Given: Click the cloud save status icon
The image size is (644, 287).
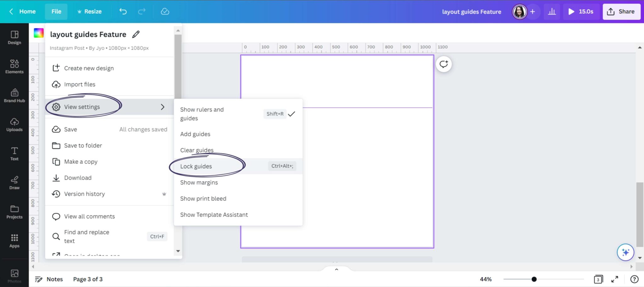Looking at the screenshot, I should (x=165, y=12).
